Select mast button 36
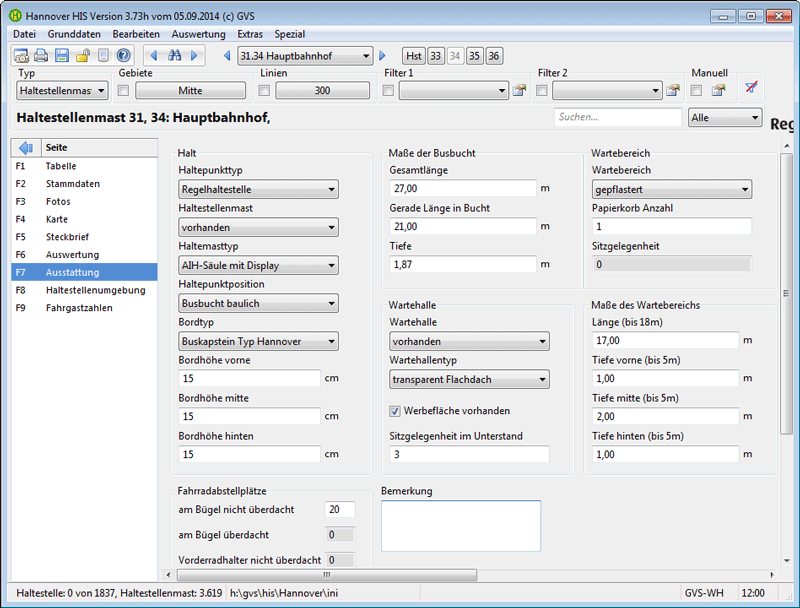 coord(494,56)
